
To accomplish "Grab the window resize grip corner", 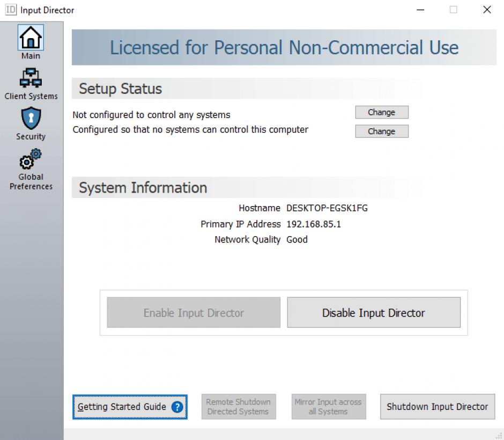I will click(x=499, y=436).
